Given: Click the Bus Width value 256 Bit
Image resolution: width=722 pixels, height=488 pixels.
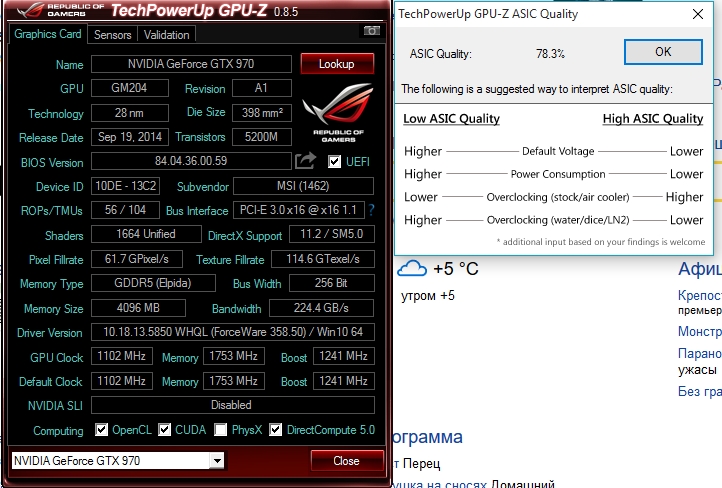Looking at the screenshot, I should pos(332,283).
